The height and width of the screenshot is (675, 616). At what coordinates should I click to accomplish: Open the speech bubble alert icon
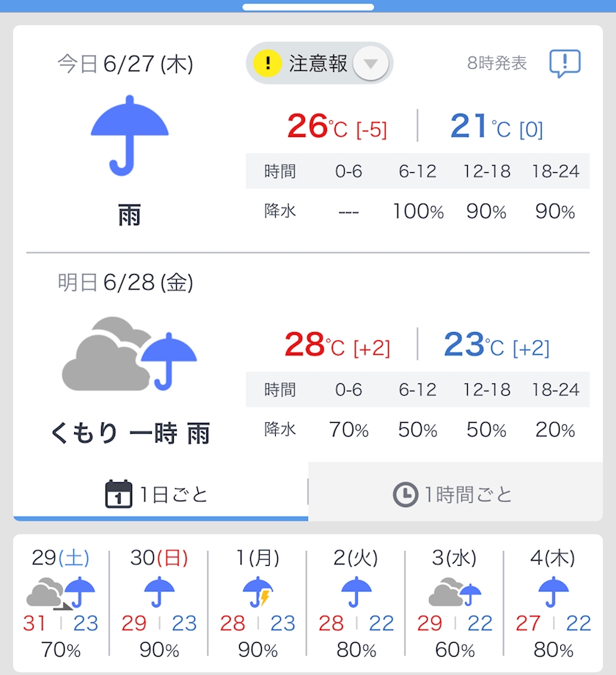click(x=565, y=64)
